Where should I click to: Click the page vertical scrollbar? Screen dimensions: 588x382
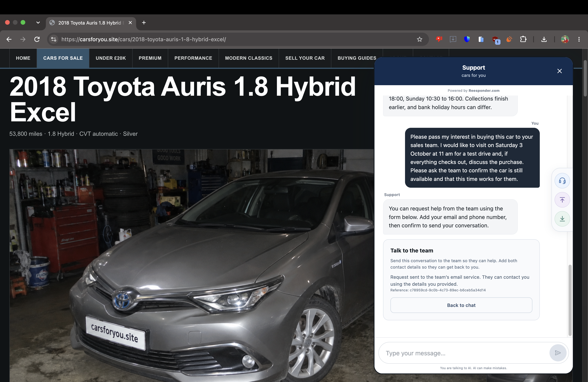tap(585, 78)
